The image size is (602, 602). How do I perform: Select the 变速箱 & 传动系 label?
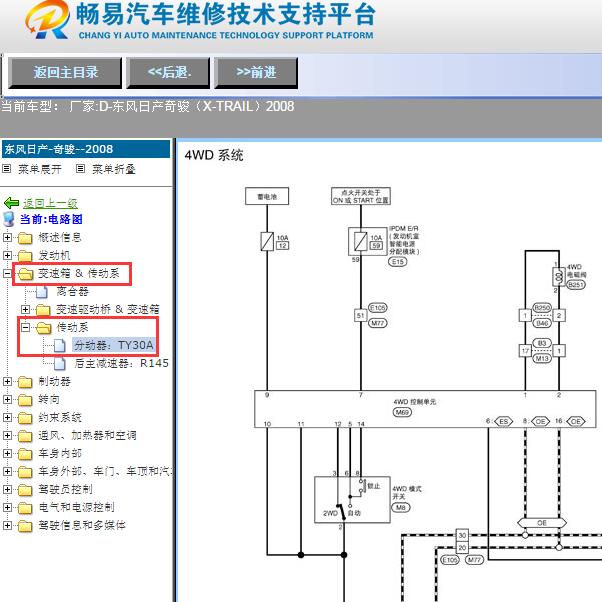(x=79, y=273)
